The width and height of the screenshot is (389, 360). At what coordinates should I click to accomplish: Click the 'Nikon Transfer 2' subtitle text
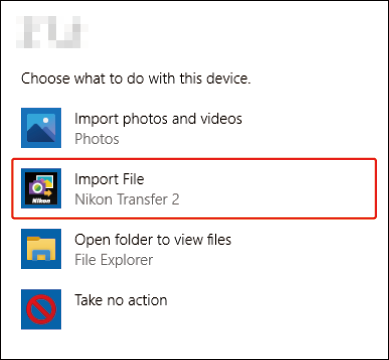coord(127,199)
